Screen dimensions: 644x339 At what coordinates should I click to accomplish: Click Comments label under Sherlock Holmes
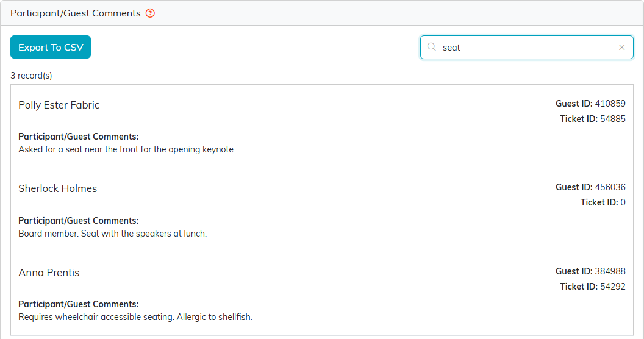pyautogui.click(x=79, y=221)
